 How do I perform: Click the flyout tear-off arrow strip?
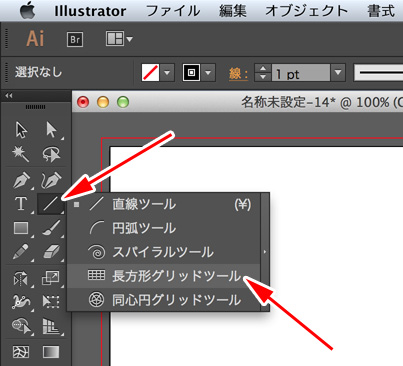coord(265,252)
